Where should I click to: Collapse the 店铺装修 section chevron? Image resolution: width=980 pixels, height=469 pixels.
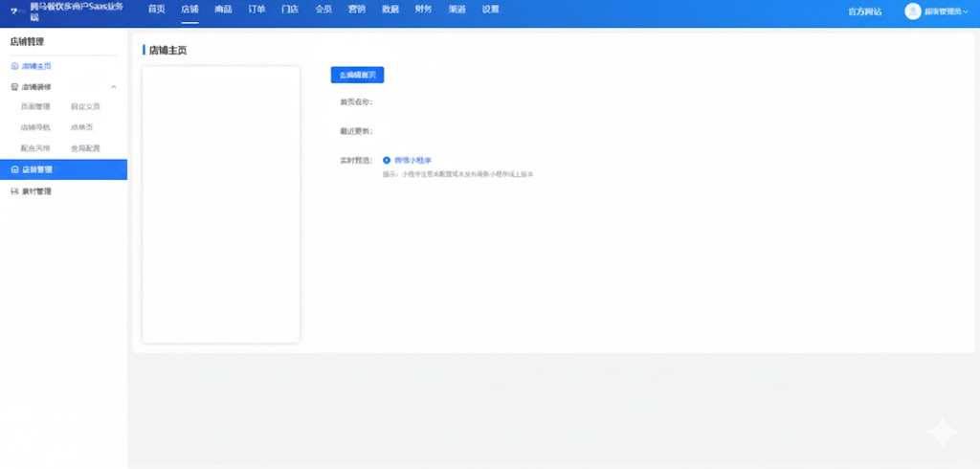pyautogui.click(x=114, y=87)
